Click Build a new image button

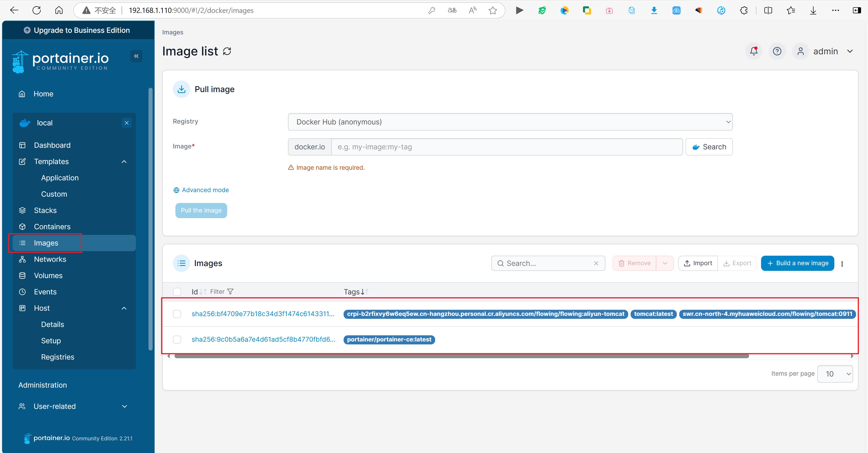click(x=797, y=263)
